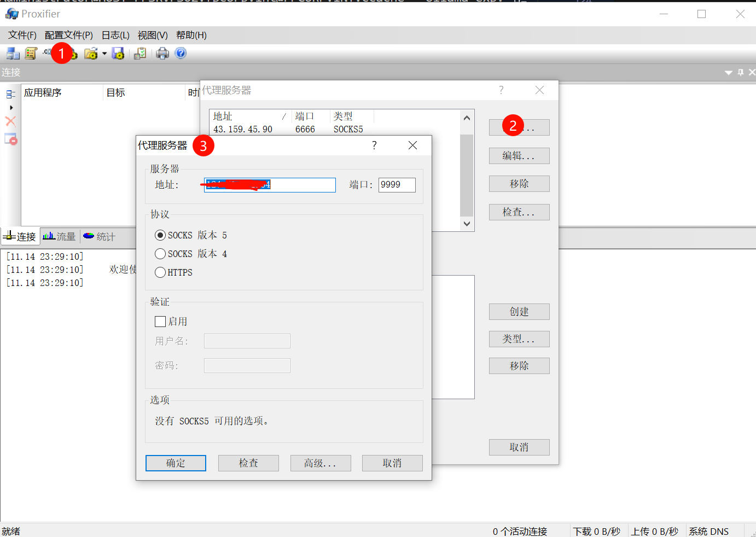The width and height of the screenshot is (756, 537).
Task: Click the red X close-connection sidebar icon
Action: point(10,121)
